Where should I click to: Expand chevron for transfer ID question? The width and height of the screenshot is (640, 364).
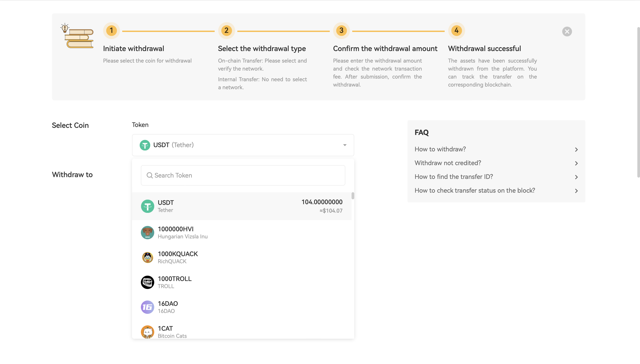576,177
